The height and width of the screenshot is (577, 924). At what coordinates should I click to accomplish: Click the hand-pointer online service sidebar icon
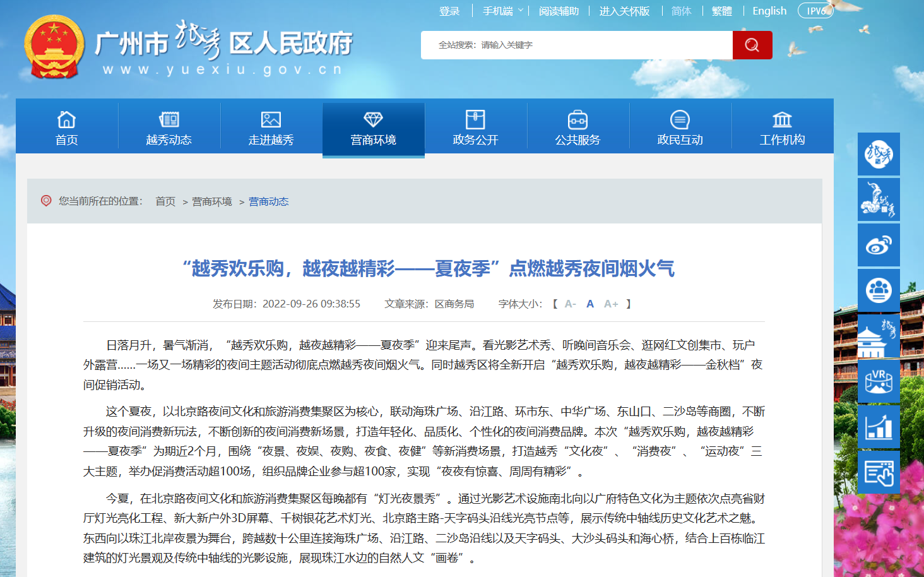point(878,472)
